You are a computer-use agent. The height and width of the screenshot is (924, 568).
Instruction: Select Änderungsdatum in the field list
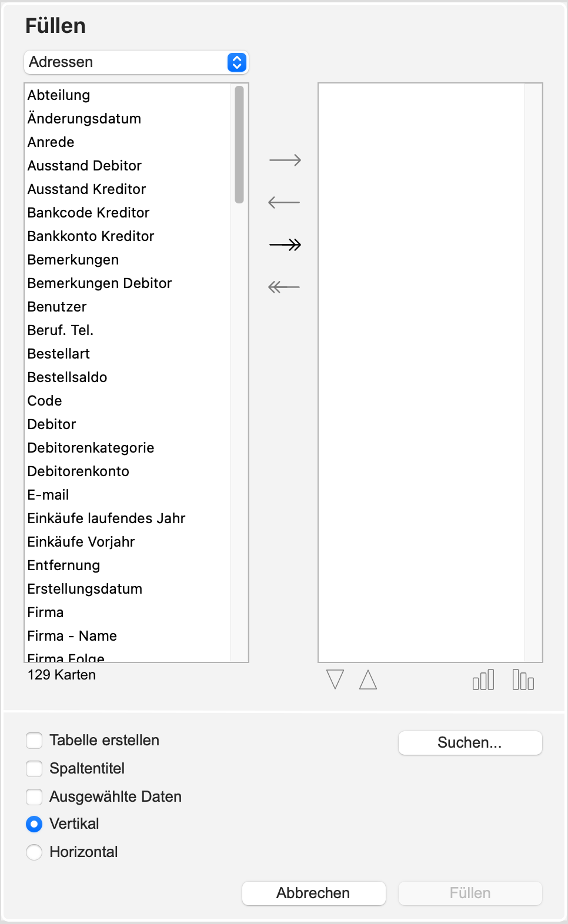click(84, 119)
